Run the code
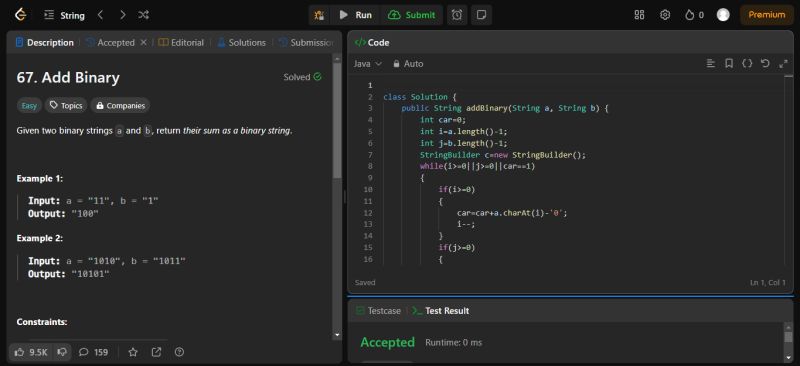The image size is (800, 366). [x=356, y=15]
